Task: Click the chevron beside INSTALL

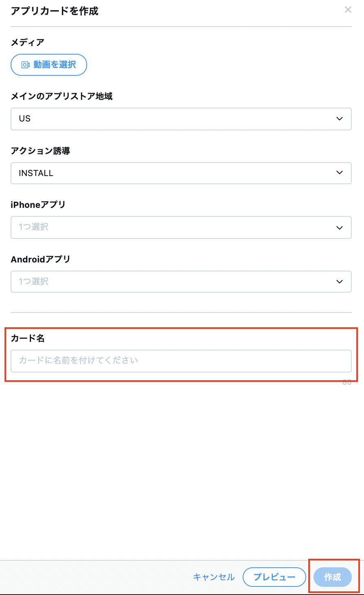Action: (339, 173)
